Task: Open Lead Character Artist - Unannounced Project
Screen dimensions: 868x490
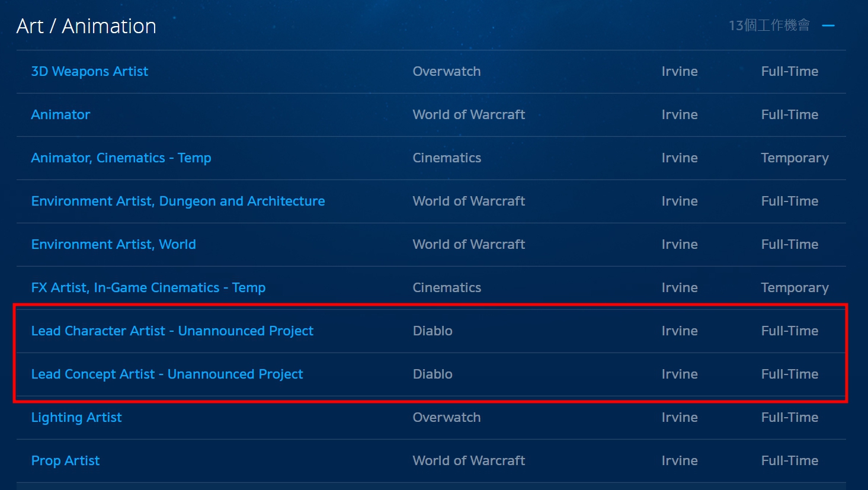Action: [172, 331]
